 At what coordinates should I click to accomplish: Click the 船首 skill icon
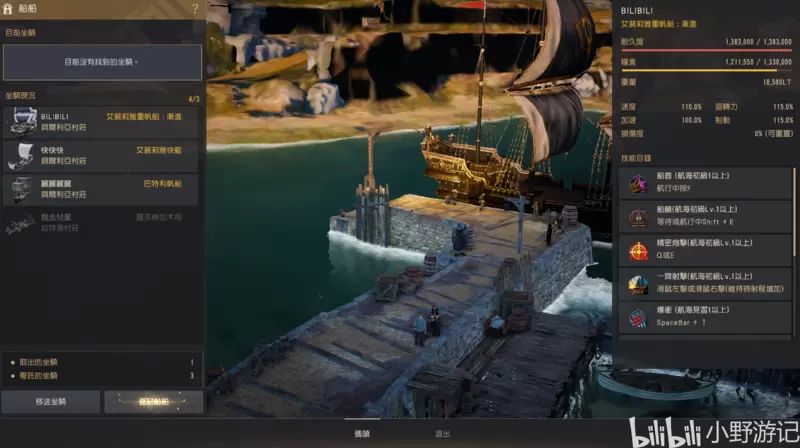tap(638, 183)
